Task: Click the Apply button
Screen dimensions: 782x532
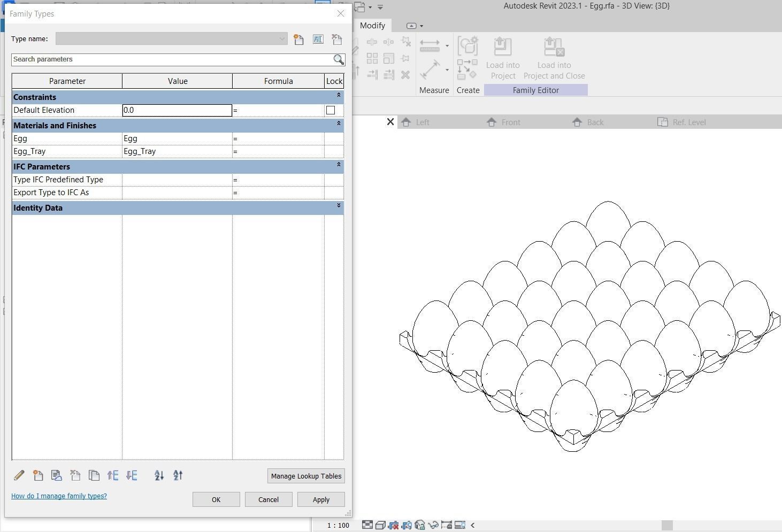Action: click(x=321, y=499)
